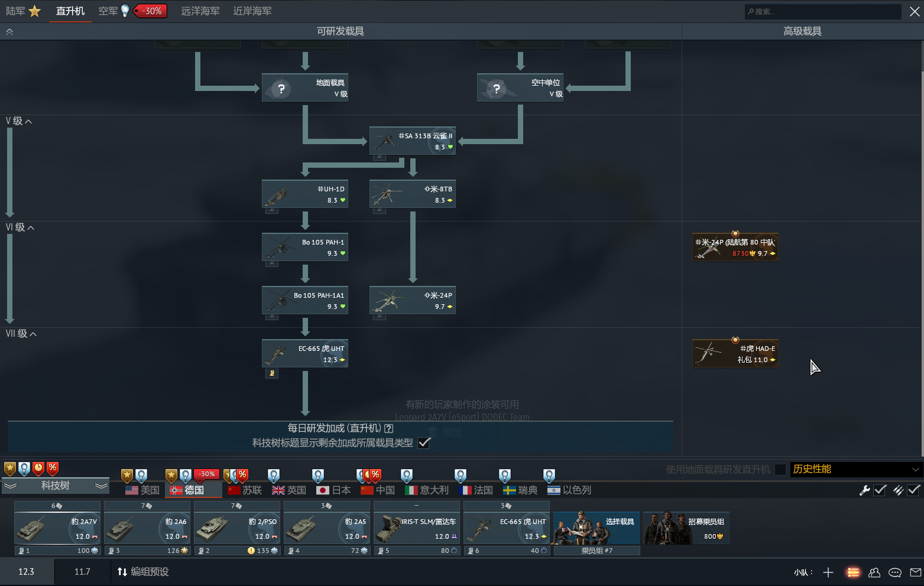The width and height of the screenshot is (924, 586).
Task: Click the 选择载具 crew slot button
Action: 596,528
